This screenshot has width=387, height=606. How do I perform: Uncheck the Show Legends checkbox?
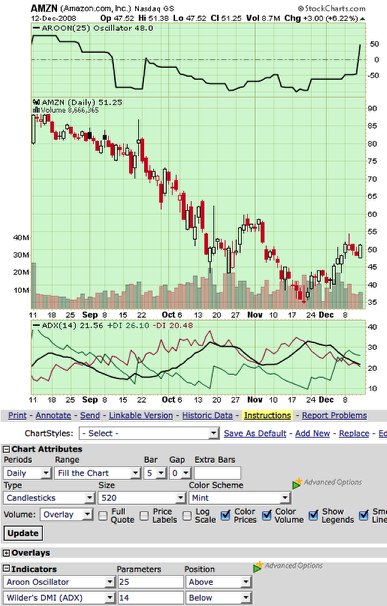[x=314, y=515]
